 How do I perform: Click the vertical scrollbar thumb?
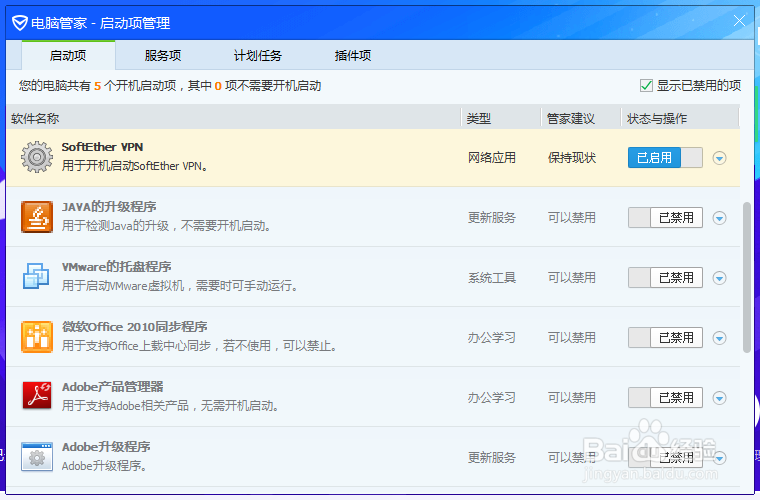pos(747,277)
